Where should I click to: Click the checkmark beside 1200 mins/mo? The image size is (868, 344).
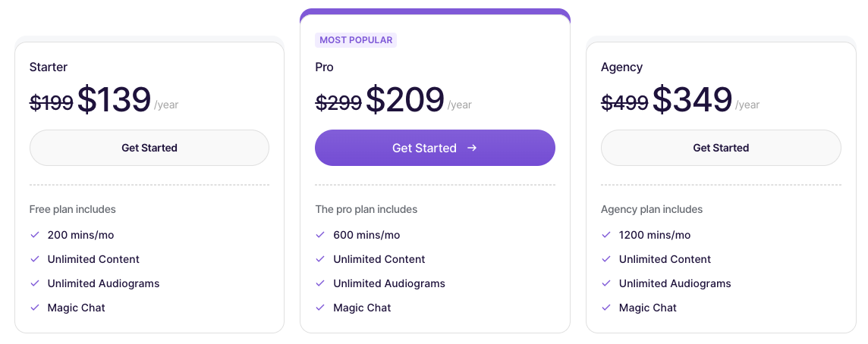(606, 235)
